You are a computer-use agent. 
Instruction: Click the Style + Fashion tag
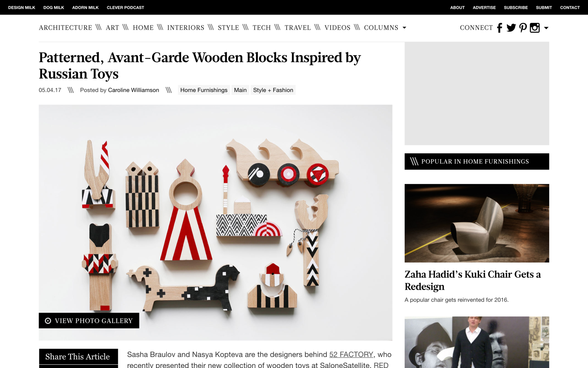coord(273,90)
